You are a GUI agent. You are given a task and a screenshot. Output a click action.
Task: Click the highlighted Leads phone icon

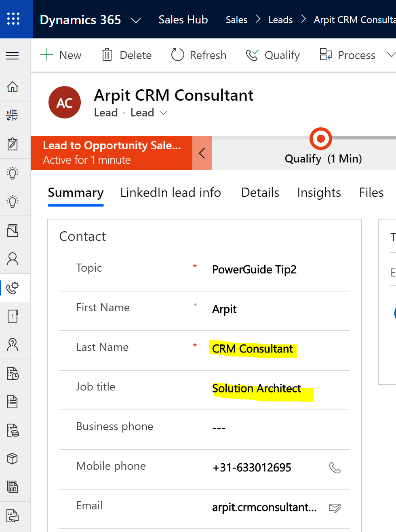coord(12,288)
